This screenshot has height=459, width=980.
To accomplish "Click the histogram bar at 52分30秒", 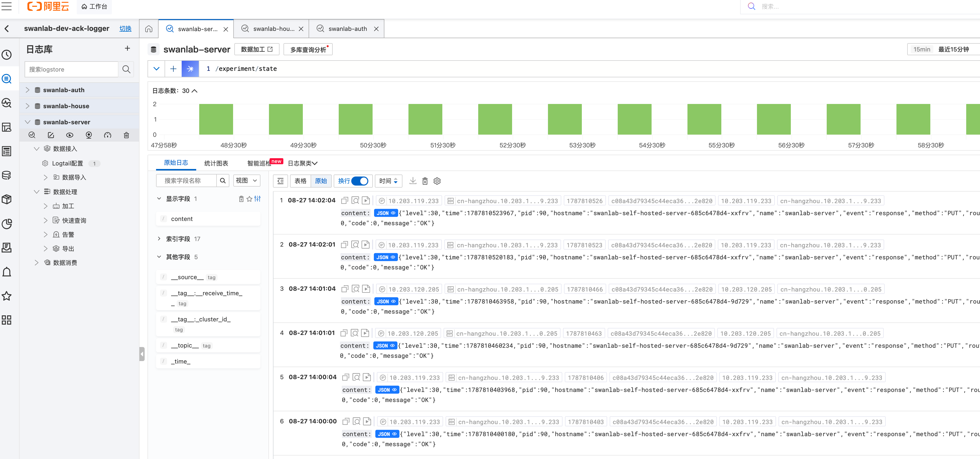I will pos(495,119).
